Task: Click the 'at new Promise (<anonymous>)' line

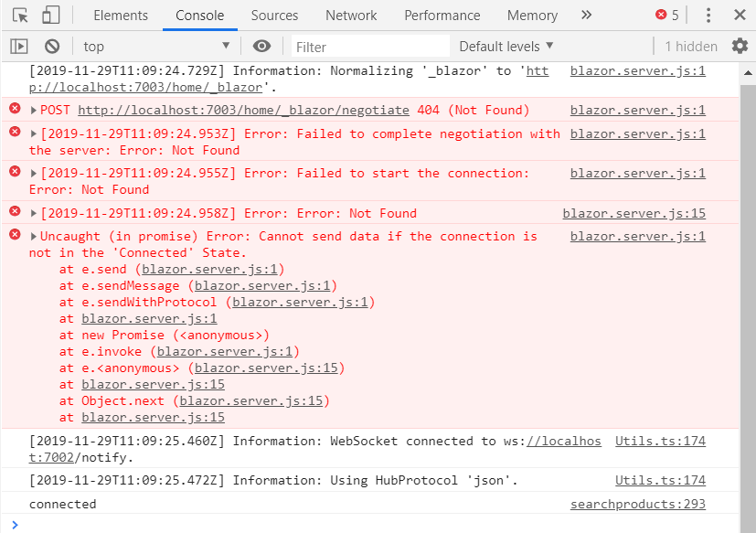Action: click(x=164, y=336)
